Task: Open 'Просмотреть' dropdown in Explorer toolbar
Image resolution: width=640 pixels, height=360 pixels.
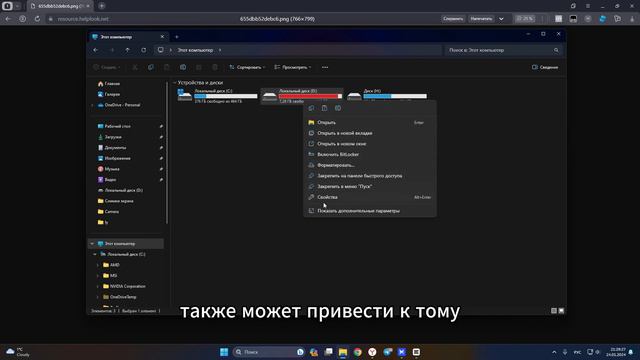Action: pyautogui.click(x=293, y=67)
